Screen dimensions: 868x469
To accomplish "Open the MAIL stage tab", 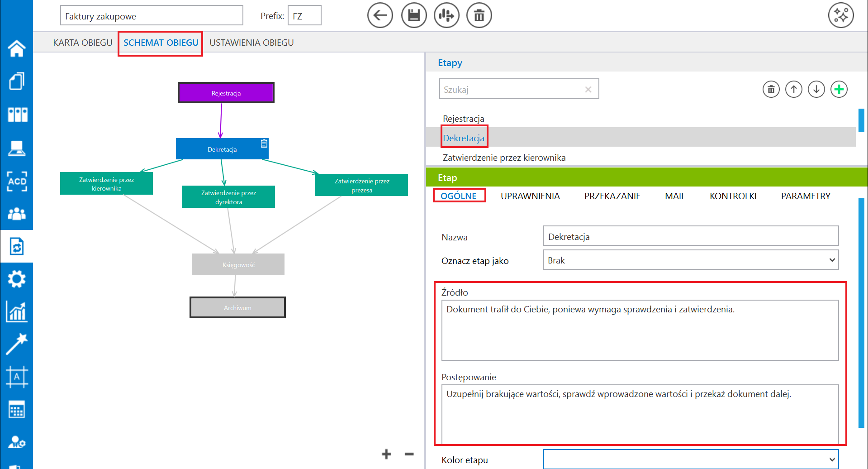I will click(675, 196).
